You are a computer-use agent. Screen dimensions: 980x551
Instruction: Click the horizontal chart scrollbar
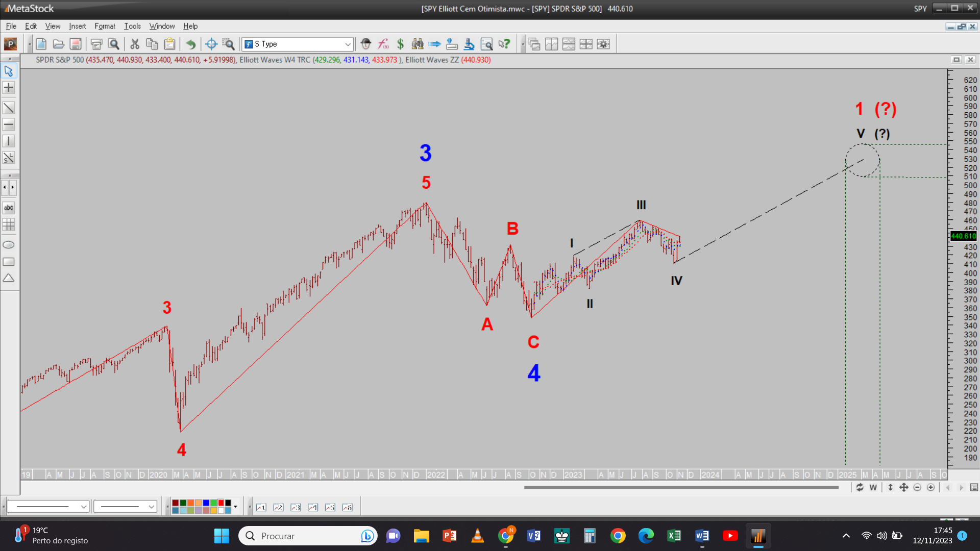pyautogui.click(x=681, y=488)
